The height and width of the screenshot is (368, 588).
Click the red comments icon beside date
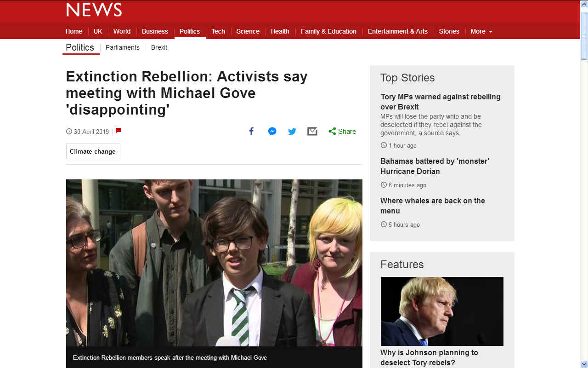(x=119, y=131)
